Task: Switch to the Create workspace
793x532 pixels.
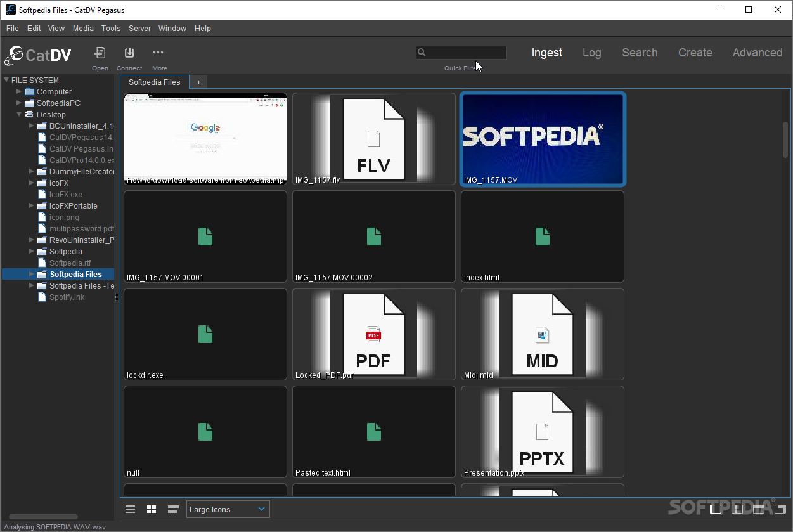Action: click(695, 53)
